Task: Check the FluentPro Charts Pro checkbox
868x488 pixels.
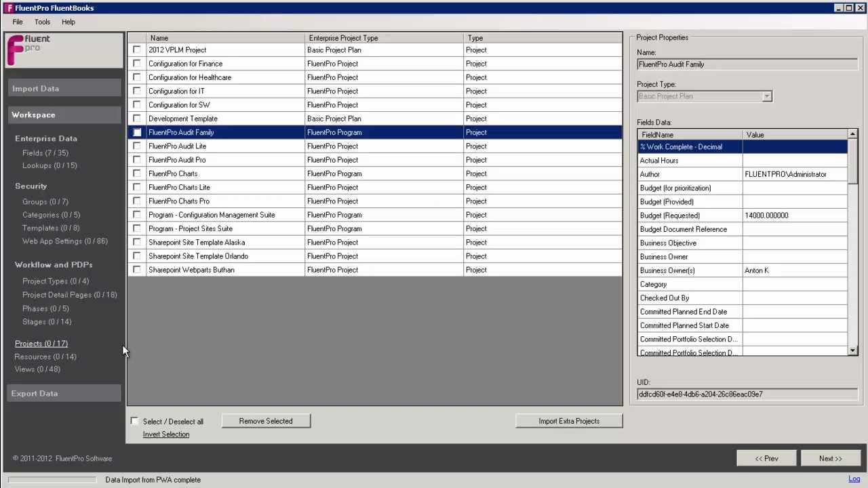Action: (137, 201)
